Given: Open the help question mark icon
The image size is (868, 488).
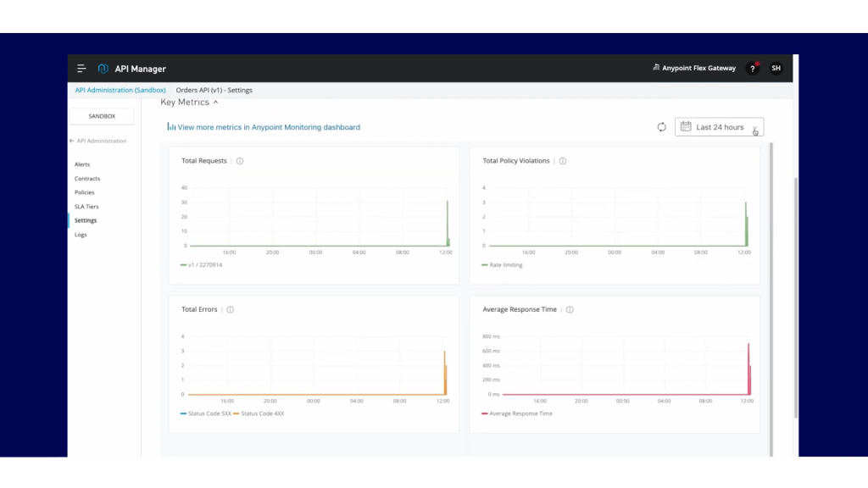Looking at the screenshot, I should tap(752, 69).
